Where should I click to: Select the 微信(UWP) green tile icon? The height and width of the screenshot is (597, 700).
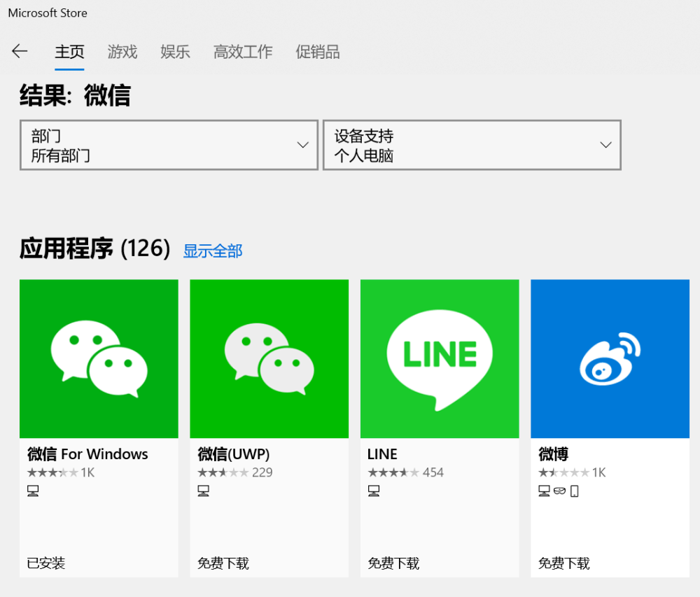point(269,358)
